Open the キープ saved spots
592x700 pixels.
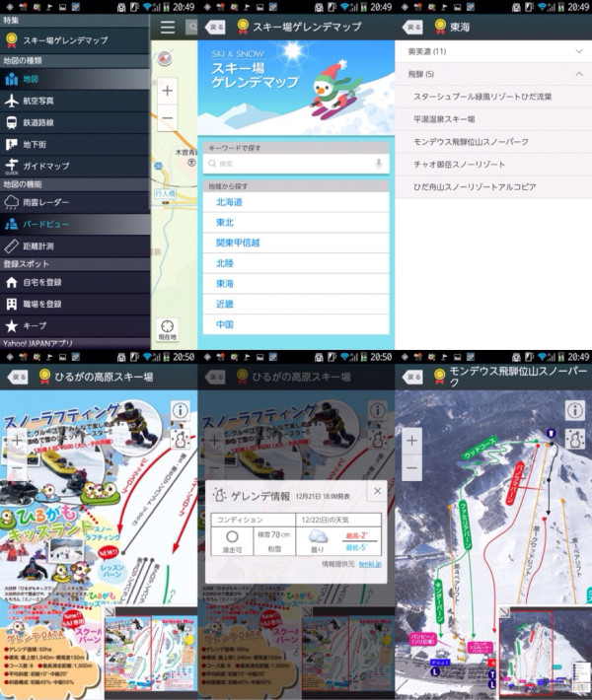click(x=75, y=326)
